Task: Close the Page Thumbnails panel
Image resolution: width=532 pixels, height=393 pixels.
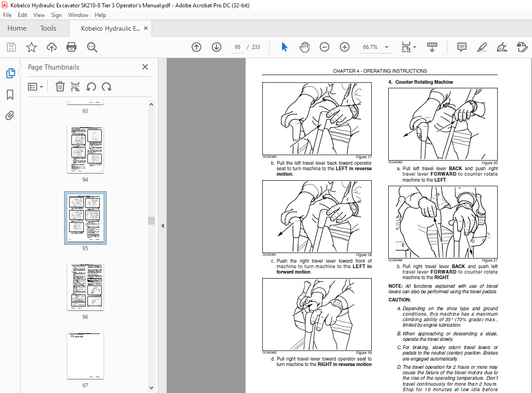Action: (145, 67)
